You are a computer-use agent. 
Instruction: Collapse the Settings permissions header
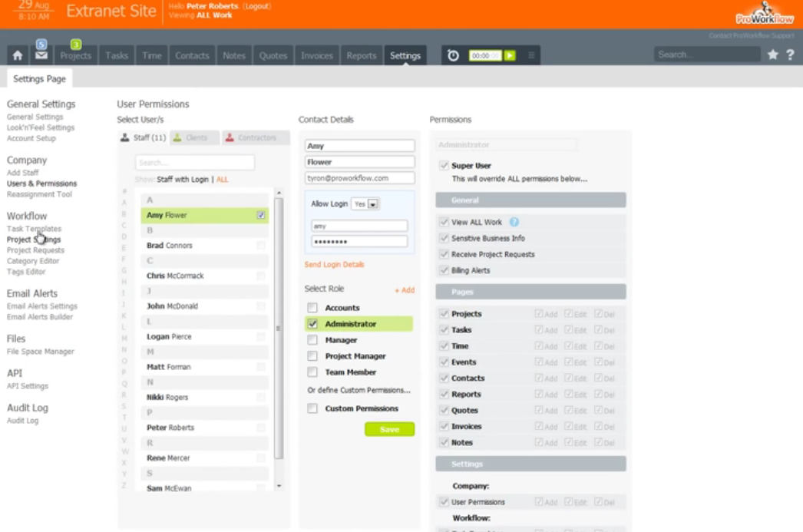click(x=530, y=464)
